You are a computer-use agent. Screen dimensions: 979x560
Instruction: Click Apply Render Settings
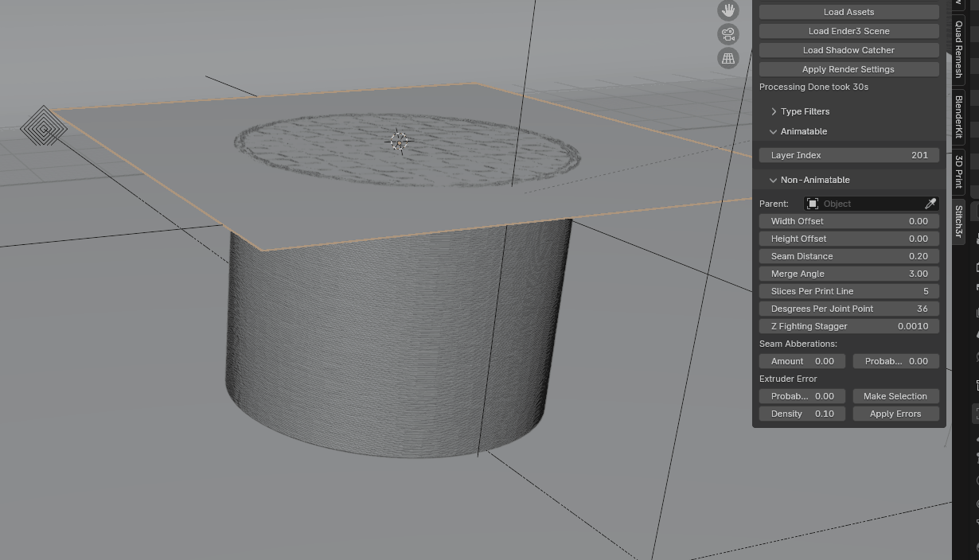tap(848, 69)
